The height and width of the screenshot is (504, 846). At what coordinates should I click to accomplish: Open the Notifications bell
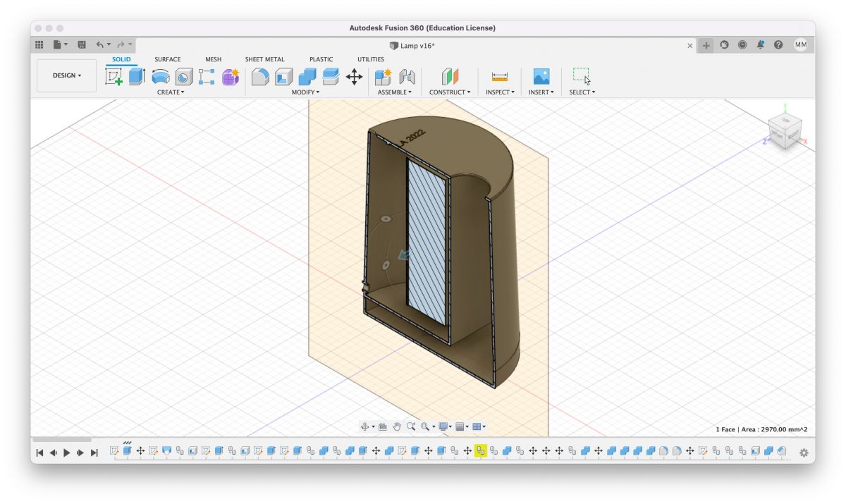[x=761, y=44]
